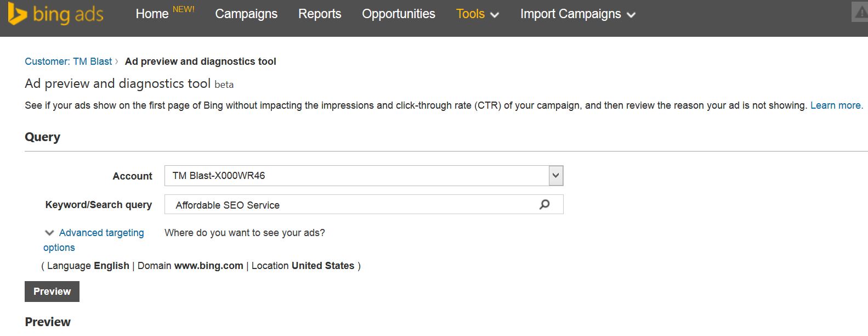Click the 'United States' location text

323,266
